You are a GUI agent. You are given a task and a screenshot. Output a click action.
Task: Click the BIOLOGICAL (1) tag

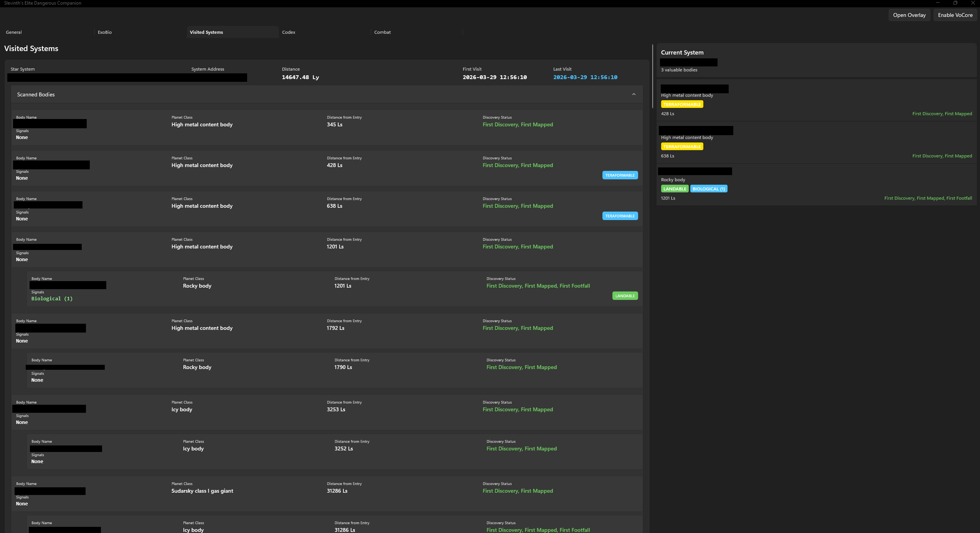pos(708,189)
